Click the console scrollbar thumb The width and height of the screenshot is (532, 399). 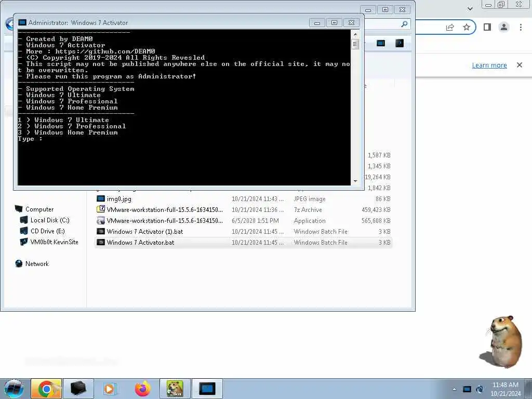355,44
